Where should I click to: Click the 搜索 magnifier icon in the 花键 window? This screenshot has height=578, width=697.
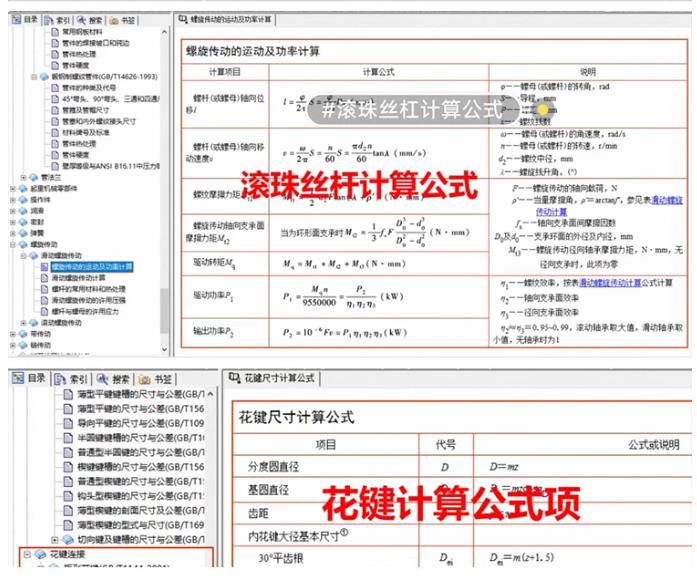point(102,379)
